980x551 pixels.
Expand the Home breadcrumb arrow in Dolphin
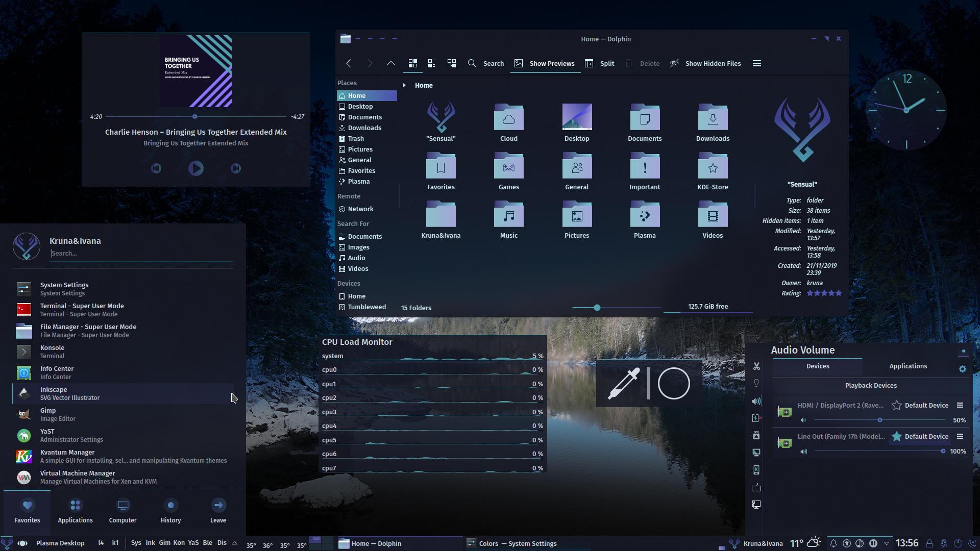pos(405,85)
